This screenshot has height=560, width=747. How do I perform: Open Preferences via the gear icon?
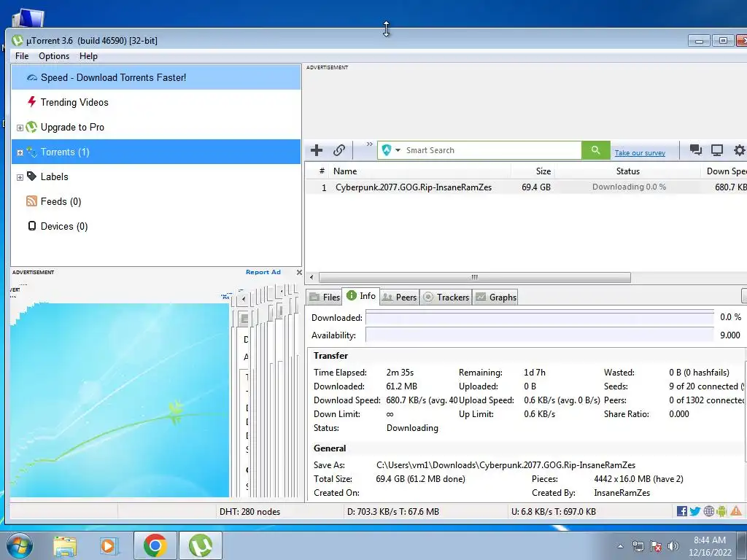click(x=740, y=150)
